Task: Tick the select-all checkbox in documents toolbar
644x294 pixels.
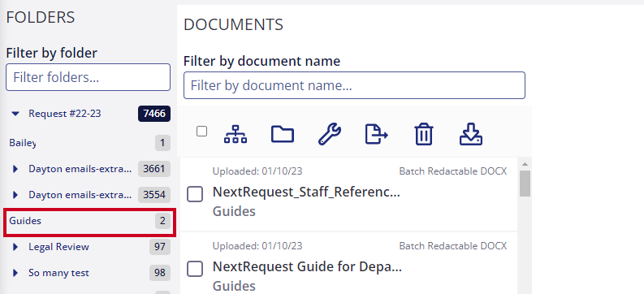Action: tap(201, 132)
